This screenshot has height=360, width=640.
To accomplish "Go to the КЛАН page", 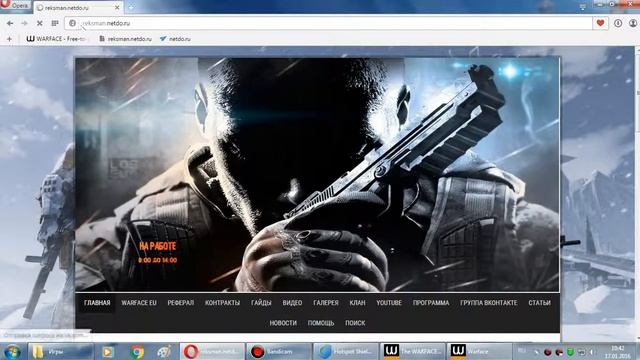I will point(358,303).
